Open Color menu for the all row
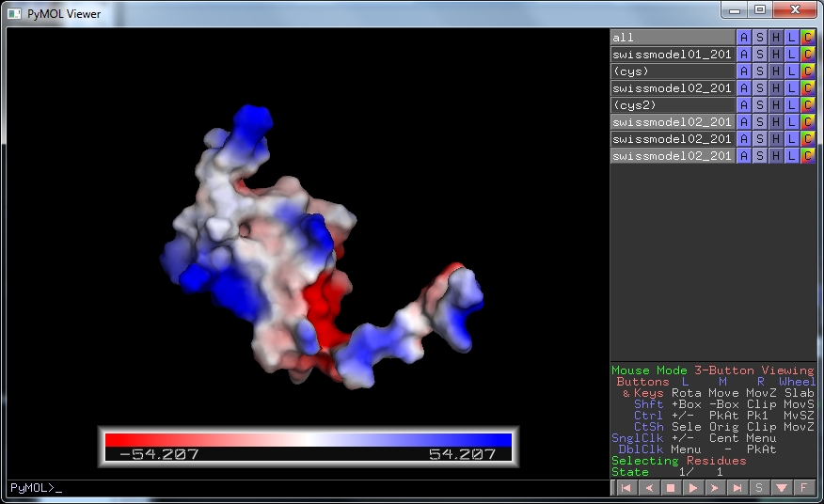The width and height of the screenshot is (824, 504). click(x=807, y=38)
